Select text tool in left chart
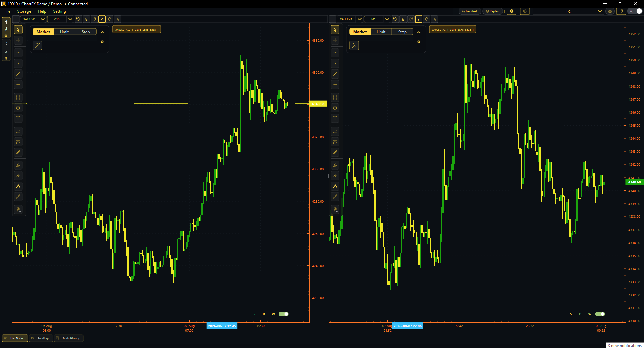The width and height of the screenshot is (644, 348). (x=18, y=118)
